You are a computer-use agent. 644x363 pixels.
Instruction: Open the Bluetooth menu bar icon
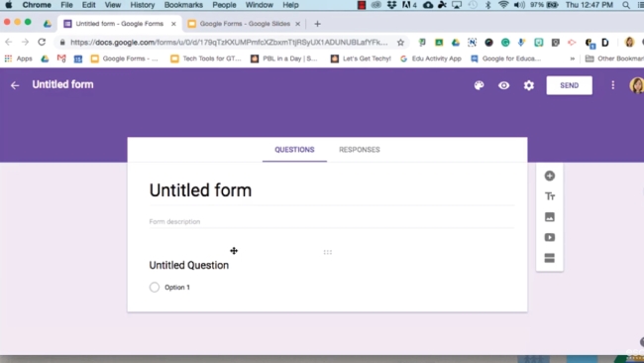[487, 5]
